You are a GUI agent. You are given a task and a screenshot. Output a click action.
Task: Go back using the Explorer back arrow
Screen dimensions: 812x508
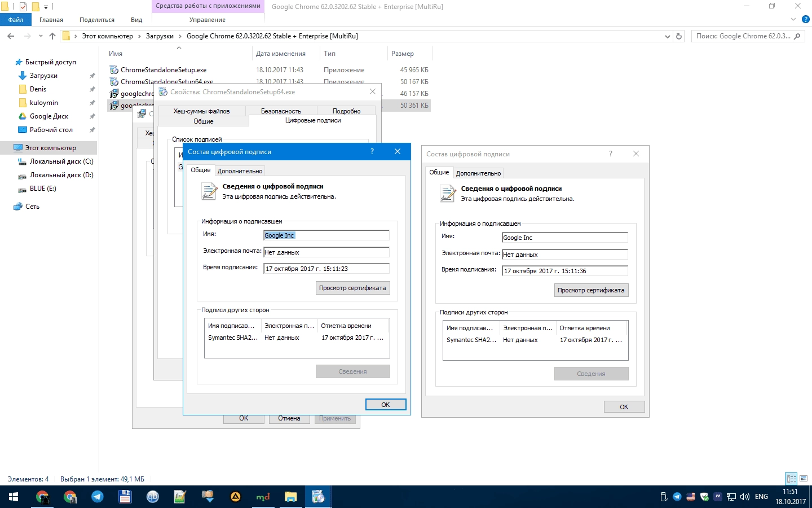(11, 36)
